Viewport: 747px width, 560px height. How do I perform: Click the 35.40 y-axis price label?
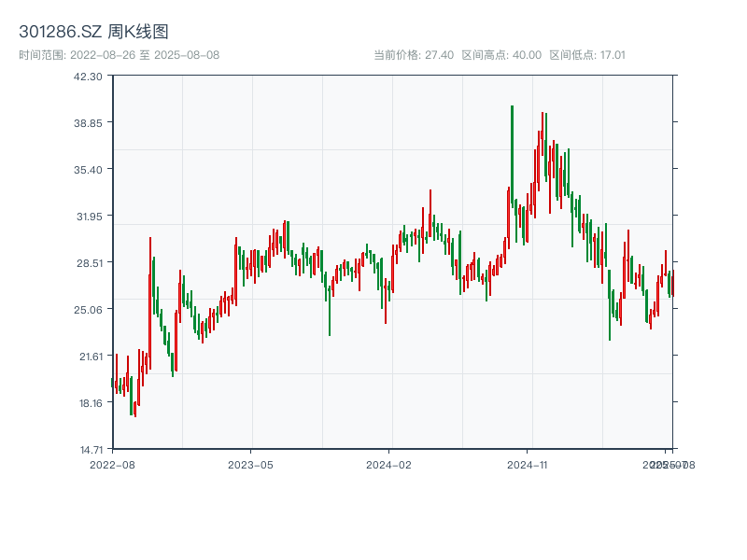tap(91, 170)
